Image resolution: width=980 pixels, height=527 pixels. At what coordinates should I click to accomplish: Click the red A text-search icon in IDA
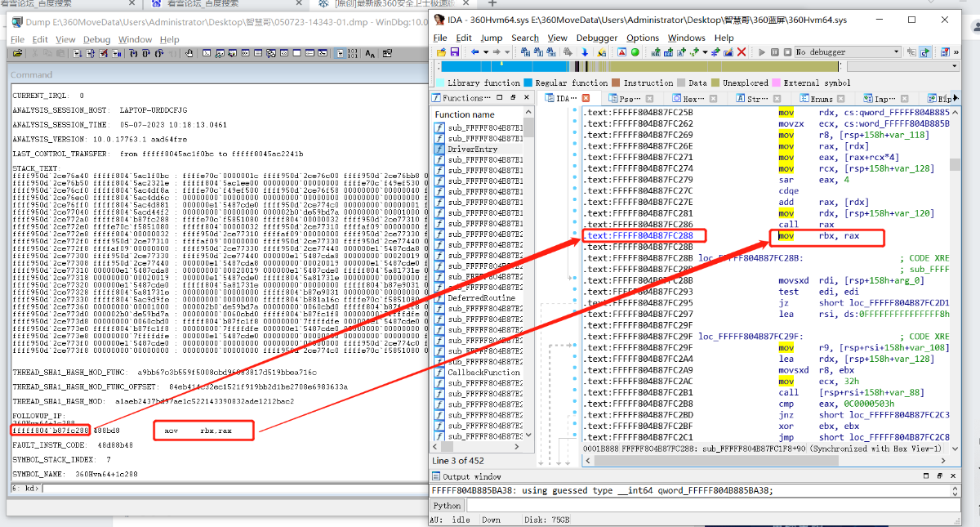(621, 51)
